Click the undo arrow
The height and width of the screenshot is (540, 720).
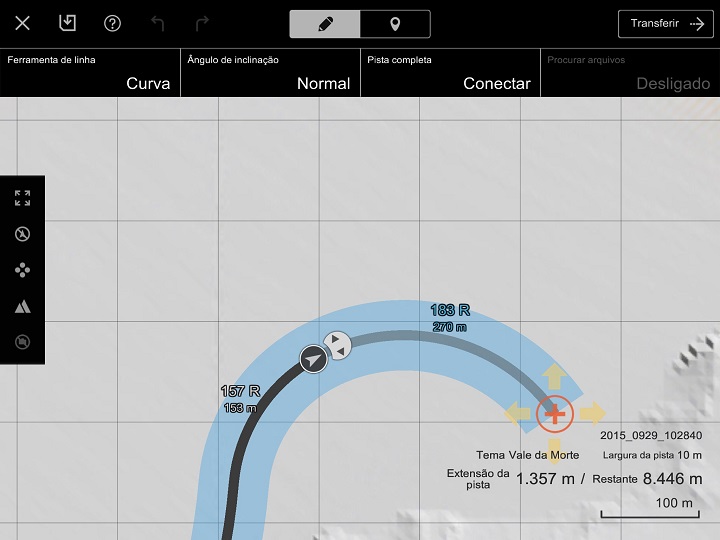157,23
